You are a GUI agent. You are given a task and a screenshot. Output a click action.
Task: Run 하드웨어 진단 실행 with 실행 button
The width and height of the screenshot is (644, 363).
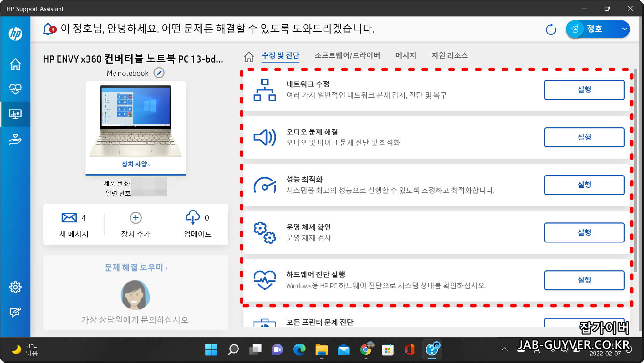584,280
